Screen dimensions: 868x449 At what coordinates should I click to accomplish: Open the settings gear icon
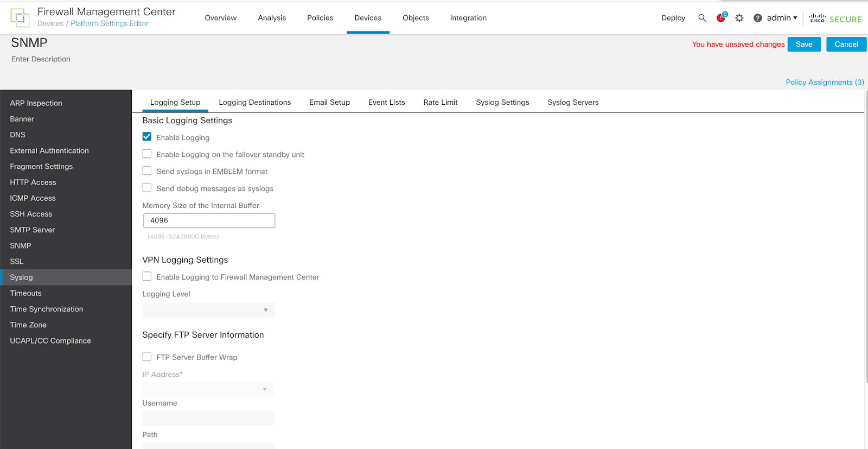pyautogui.click(x=739, y=18)
